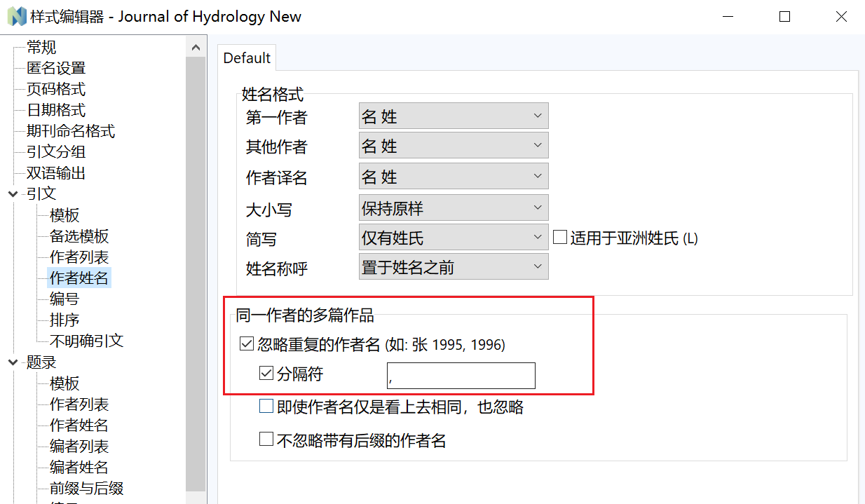The width and height of the screenshot is (865, 504).
Task: Collapse the 题录 tree node
Action: [x=13, y=362]
